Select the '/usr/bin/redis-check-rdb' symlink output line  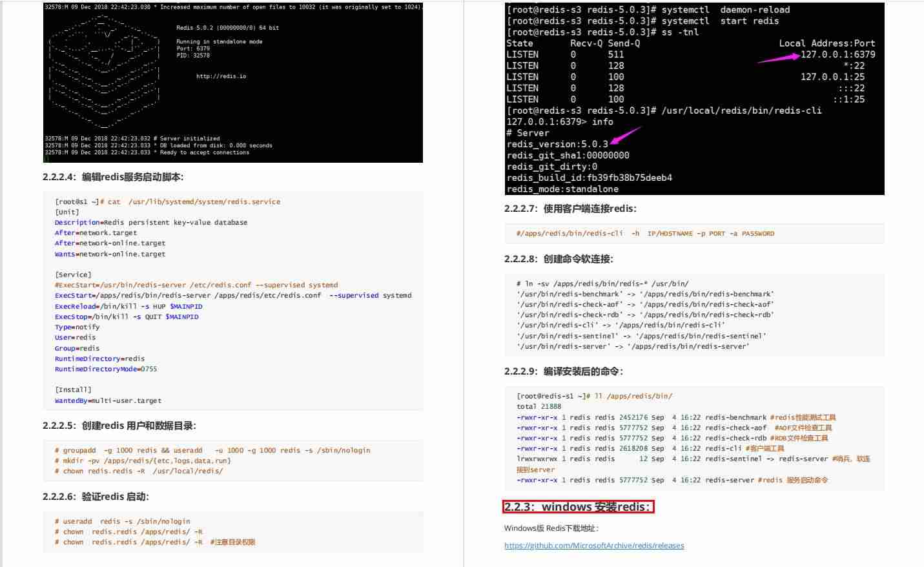click(645, 314)
